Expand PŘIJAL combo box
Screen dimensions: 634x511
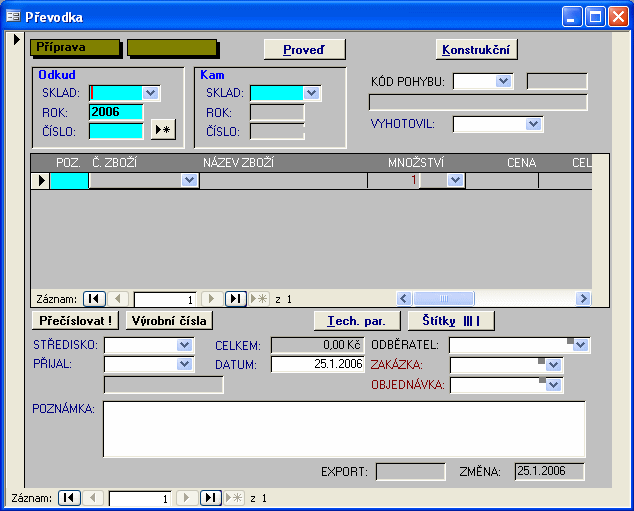click(x=185, y=364)
